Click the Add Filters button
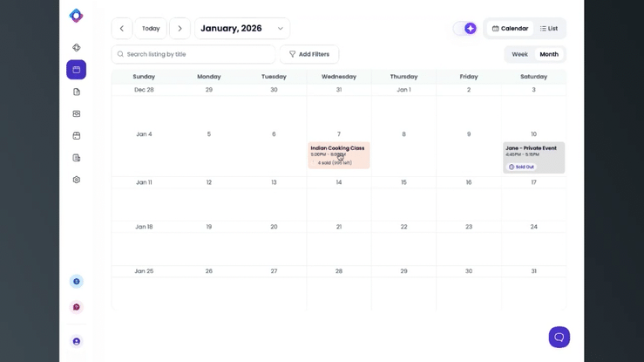Viewport: 644px width, 362px height. coord(309,54)
